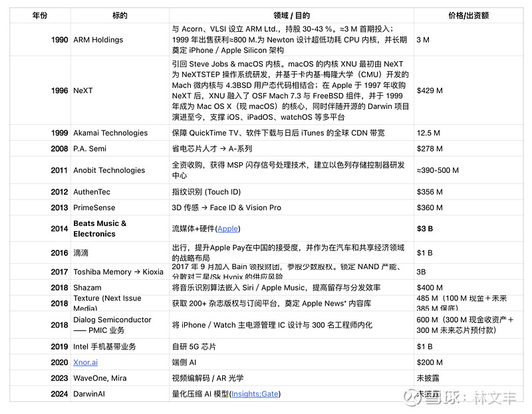Select the 标的 column header
The height and width of the screenshot is (414, 532).
pyautogui.click(x=120, y=15)
